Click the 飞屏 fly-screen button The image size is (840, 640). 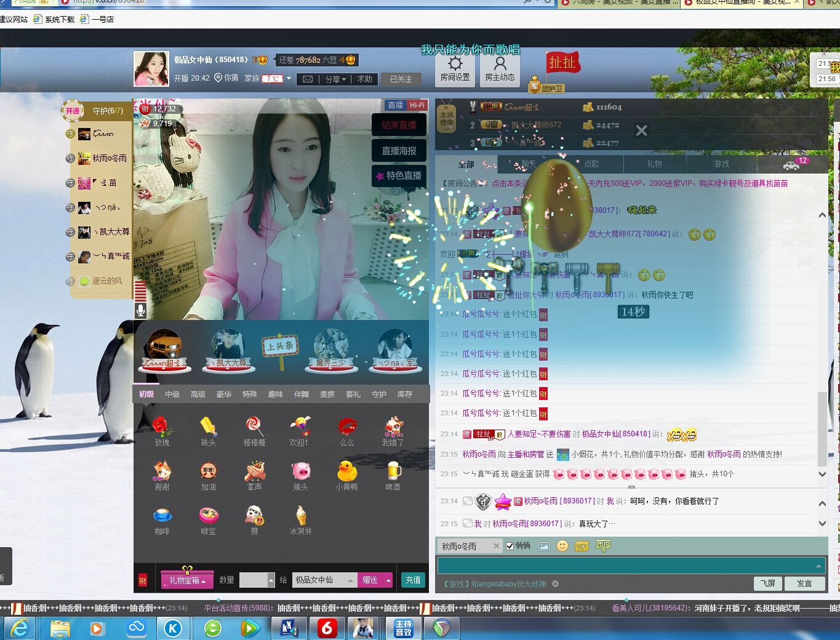pos(768,583)
